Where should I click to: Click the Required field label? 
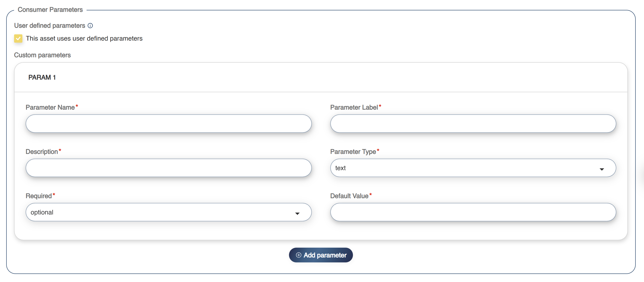click(x=39, y=196)
